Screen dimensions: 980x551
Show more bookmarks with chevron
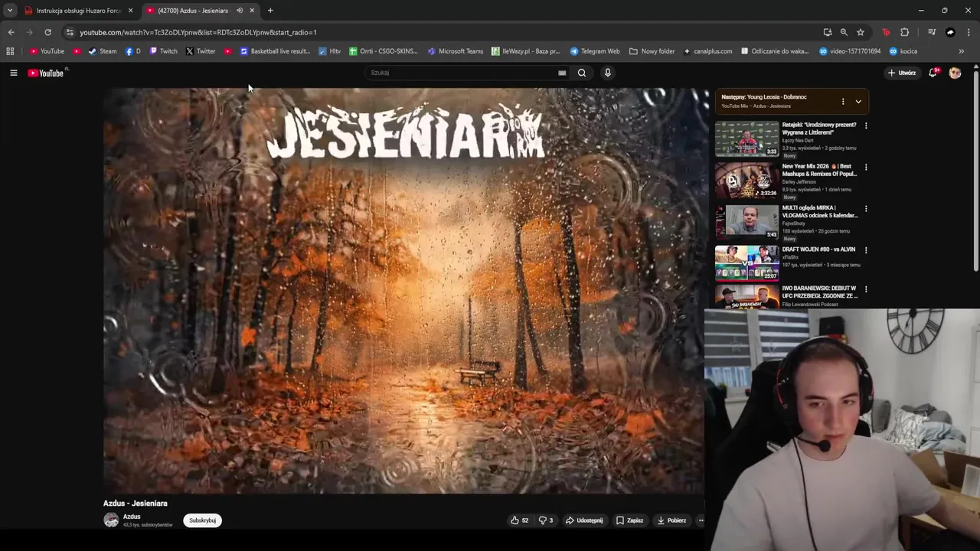[x=962, y=51]
